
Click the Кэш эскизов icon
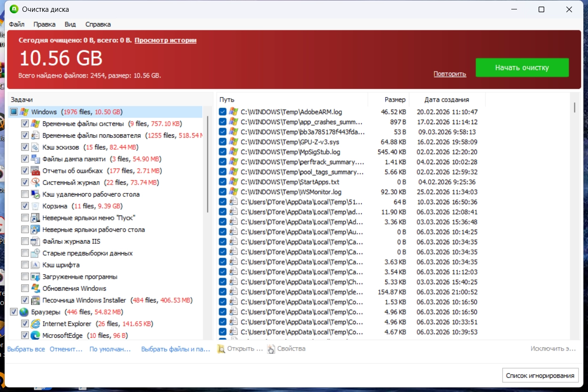[35, 147]
